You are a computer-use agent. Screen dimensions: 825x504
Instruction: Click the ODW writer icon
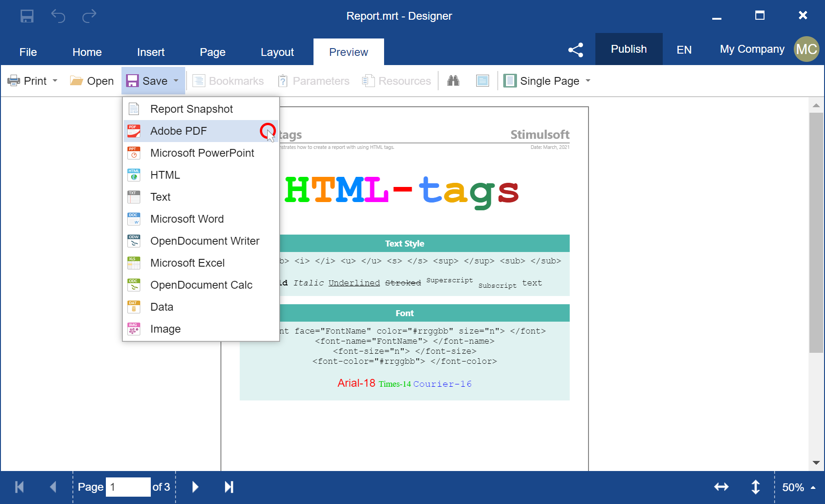134,241
